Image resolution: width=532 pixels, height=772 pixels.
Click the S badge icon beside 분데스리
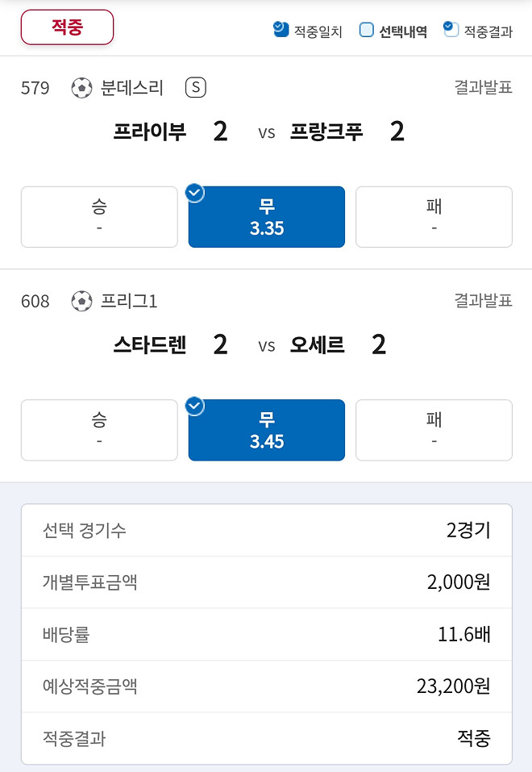click(x=195, y=88)
